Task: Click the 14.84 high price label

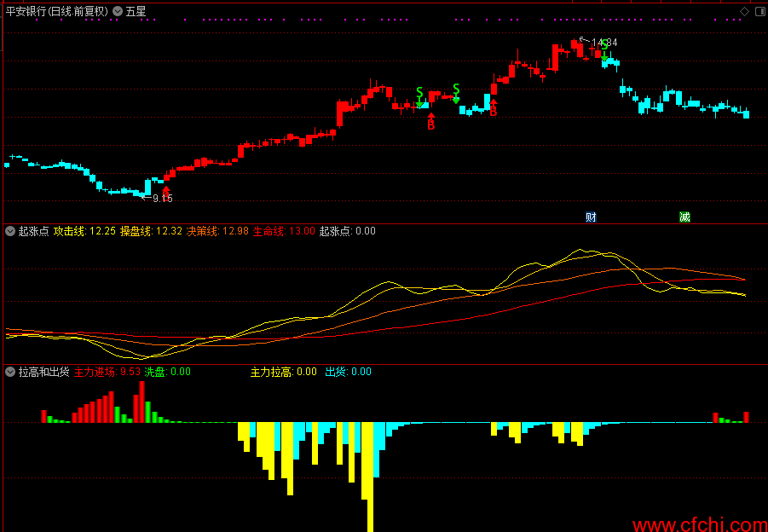Action: coord(603,43)
